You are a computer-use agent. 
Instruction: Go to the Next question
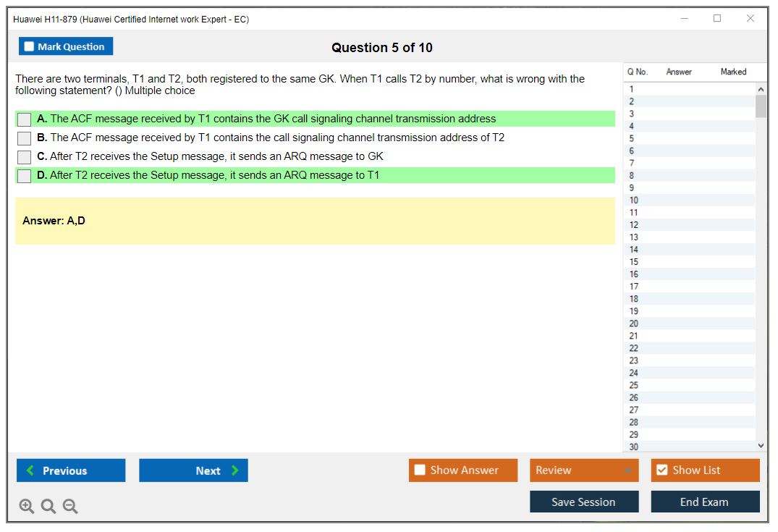(x=193, y=470)
